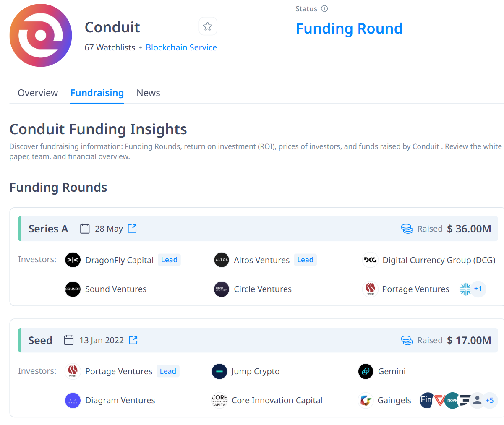
Task: Click the Gemini investor logo icon
Action: pos(366,371)
